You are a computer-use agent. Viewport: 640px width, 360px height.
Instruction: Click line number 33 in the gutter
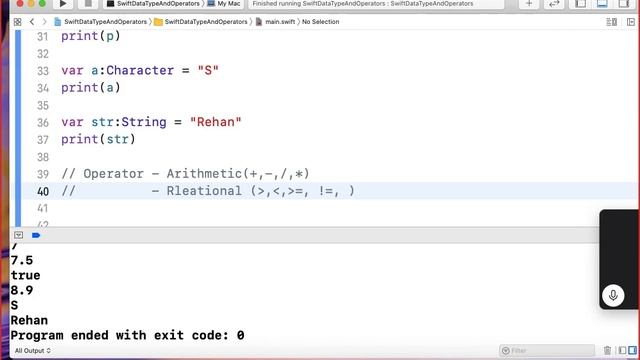(43, 71)
